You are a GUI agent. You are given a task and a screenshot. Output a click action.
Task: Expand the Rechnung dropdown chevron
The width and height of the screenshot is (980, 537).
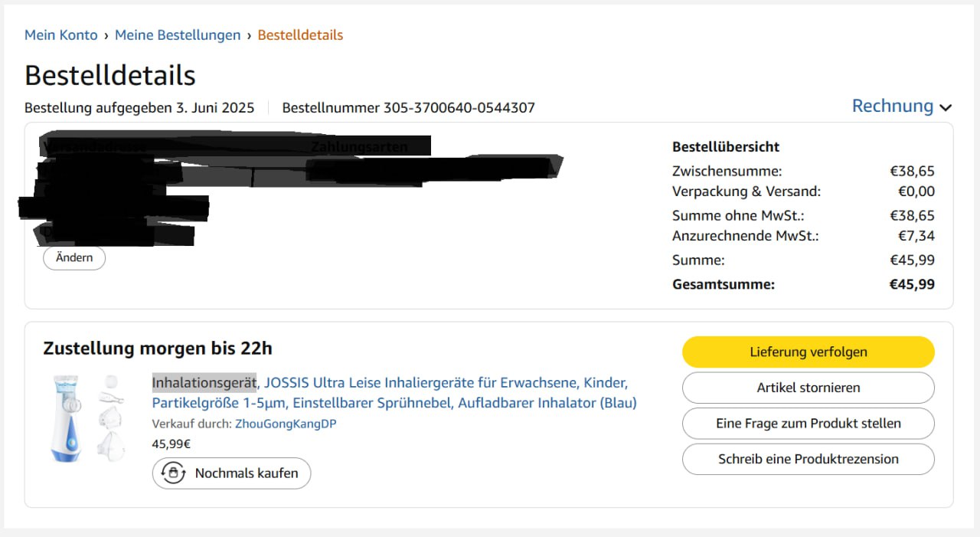[946, 108]
